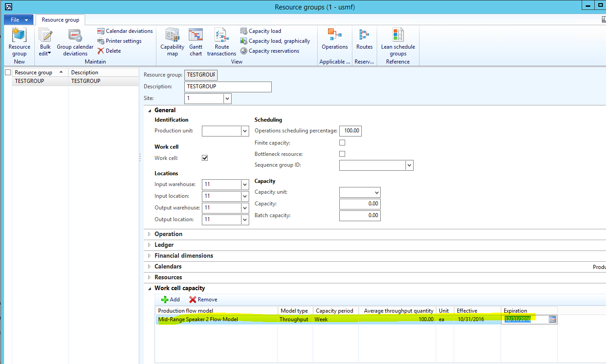606x364 pixels.
Task: Open the Capability map icon
Action: 172,36
